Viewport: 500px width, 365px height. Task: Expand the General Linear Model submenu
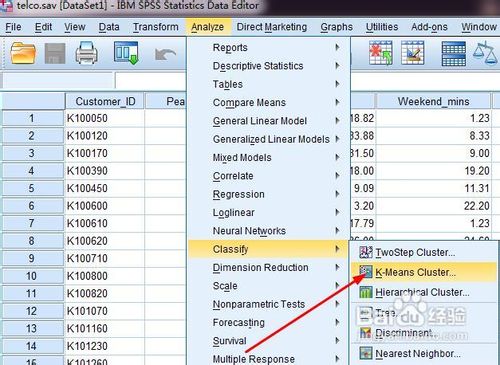pos(269,121)
